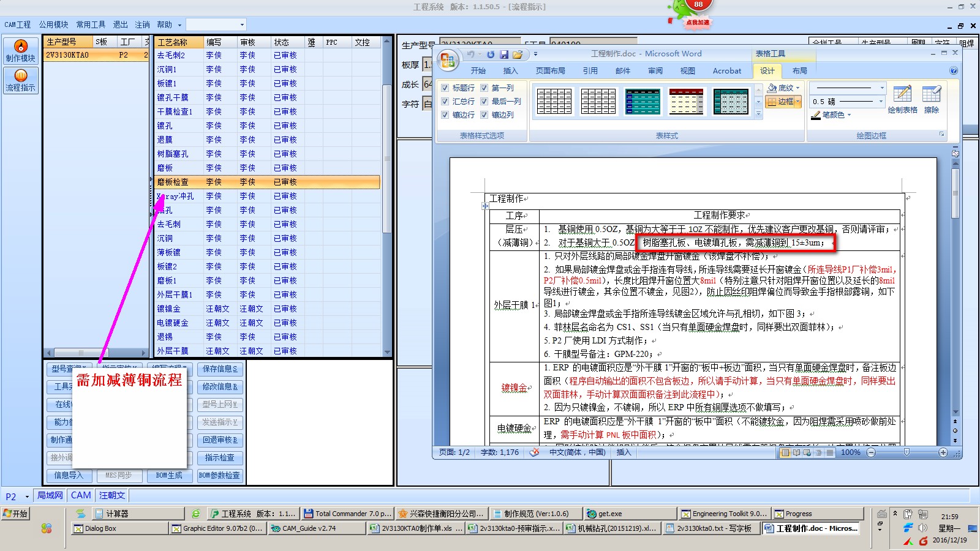Click the zoom out minus button
980x551 pixels.
pos(871,452)
